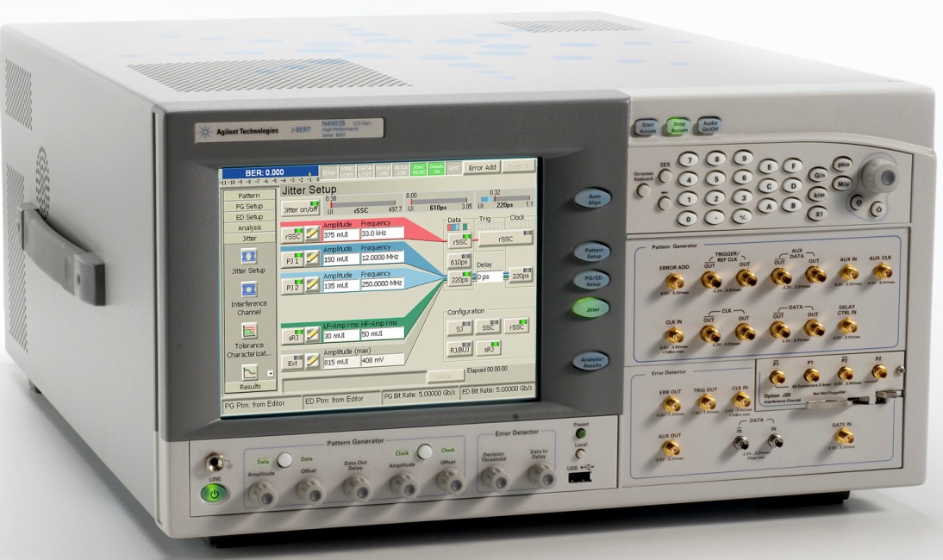Open the Results section at the sidebar bottom

pyautogui.click(x=248, y=387)
